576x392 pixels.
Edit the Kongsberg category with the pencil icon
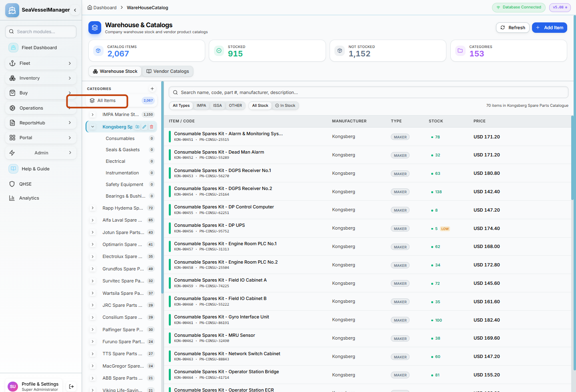tap(144, 127)
